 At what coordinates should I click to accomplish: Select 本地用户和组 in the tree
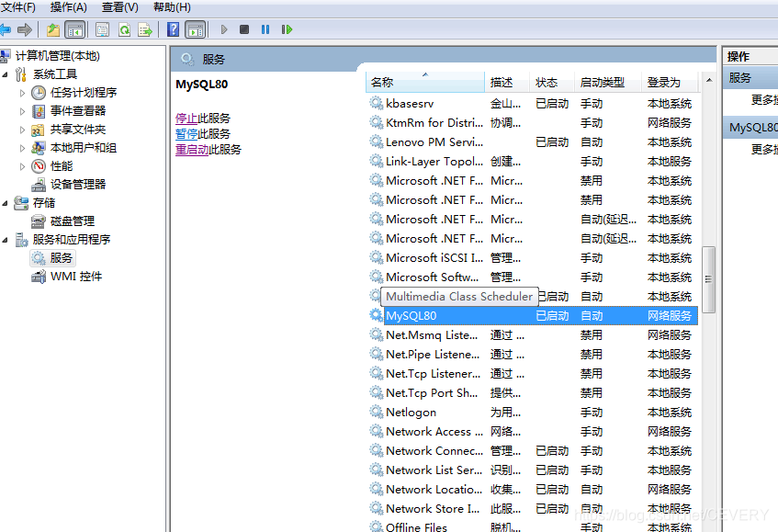[x=84, y=147]
